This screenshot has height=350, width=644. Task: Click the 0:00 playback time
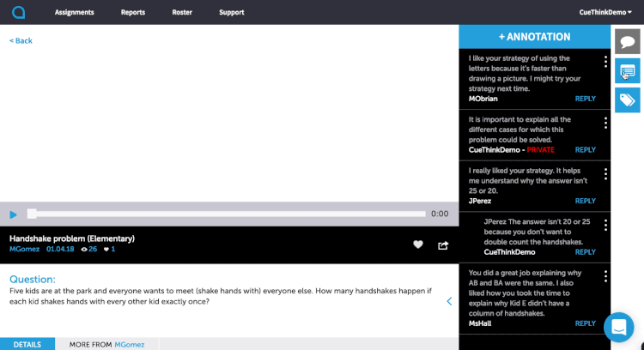click(x=440, y=214)
